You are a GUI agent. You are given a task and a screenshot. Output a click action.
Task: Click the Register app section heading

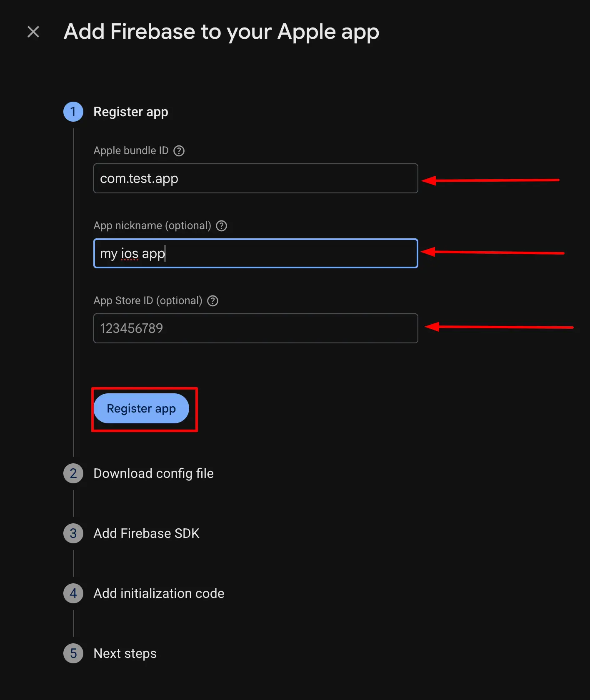[x=131, y=112]
